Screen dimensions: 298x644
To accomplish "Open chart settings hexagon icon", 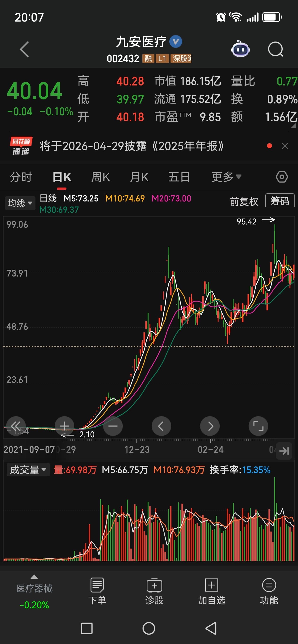I will [x=282, y=177].
